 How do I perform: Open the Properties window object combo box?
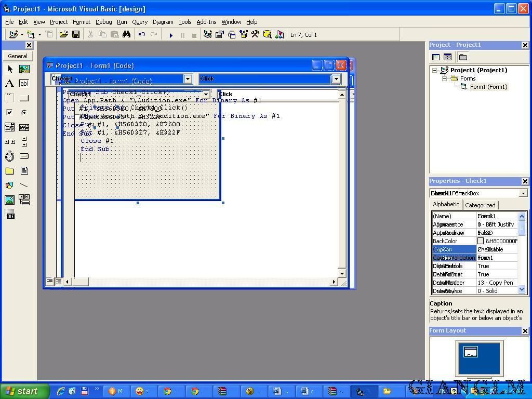[523, 193]
